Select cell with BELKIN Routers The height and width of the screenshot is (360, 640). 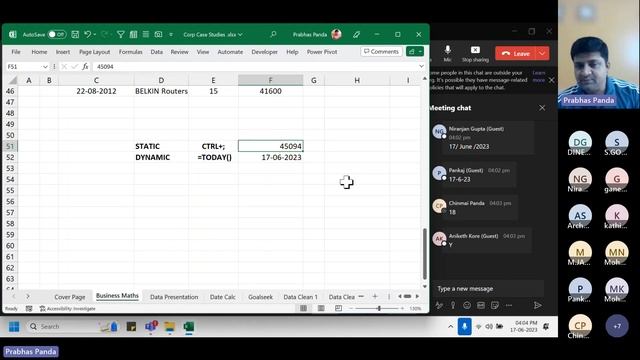click(x=161, y=91)
